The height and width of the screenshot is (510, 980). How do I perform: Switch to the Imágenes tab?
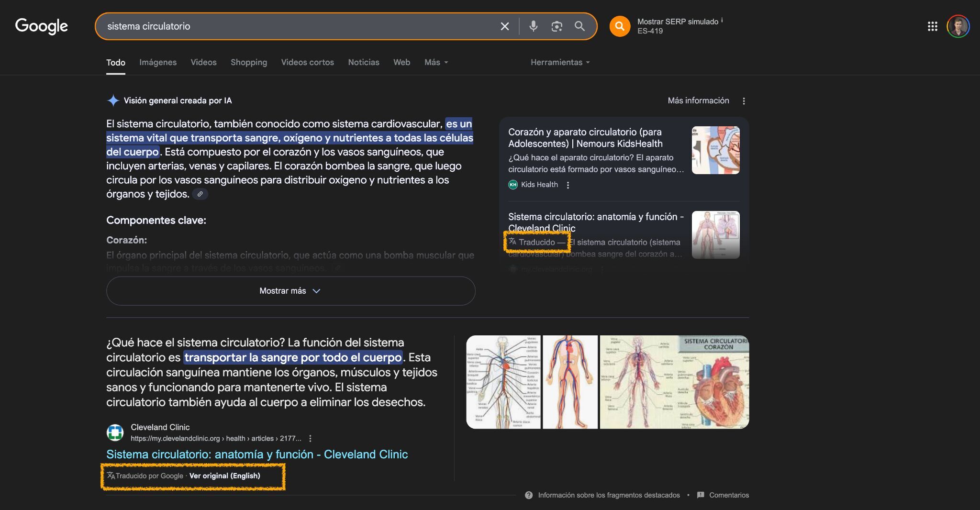tap(158, 62)
